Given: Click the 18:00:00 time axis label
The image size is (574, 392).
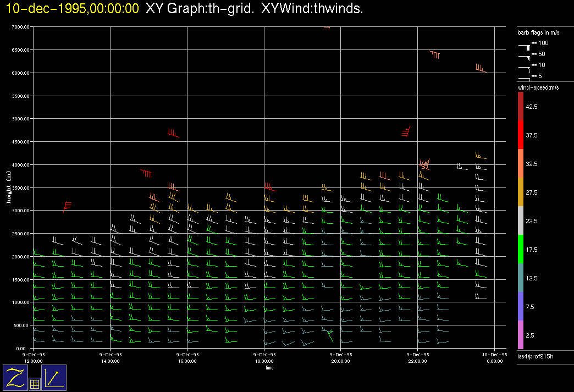Looking at the screenshot, I should click(x=264, y=361).
